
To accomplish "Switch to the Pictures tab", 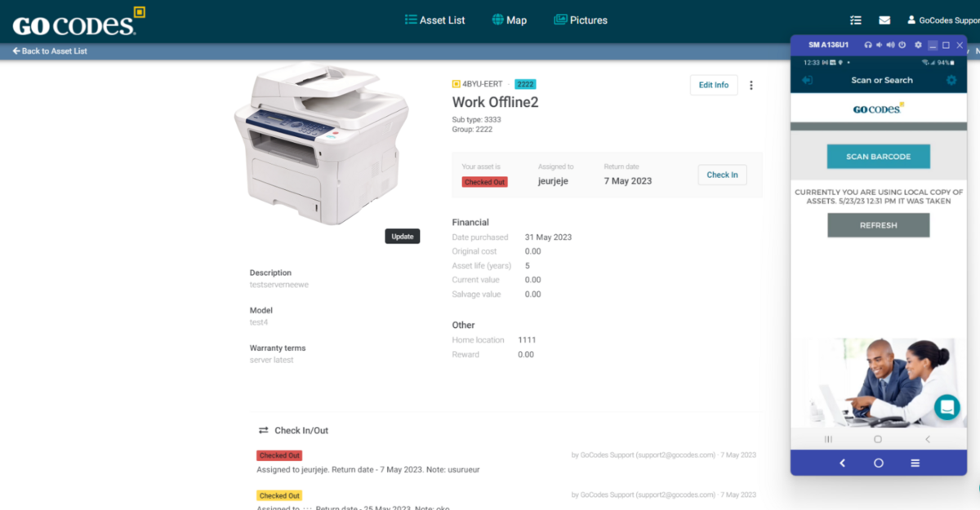I will [581, 20].
